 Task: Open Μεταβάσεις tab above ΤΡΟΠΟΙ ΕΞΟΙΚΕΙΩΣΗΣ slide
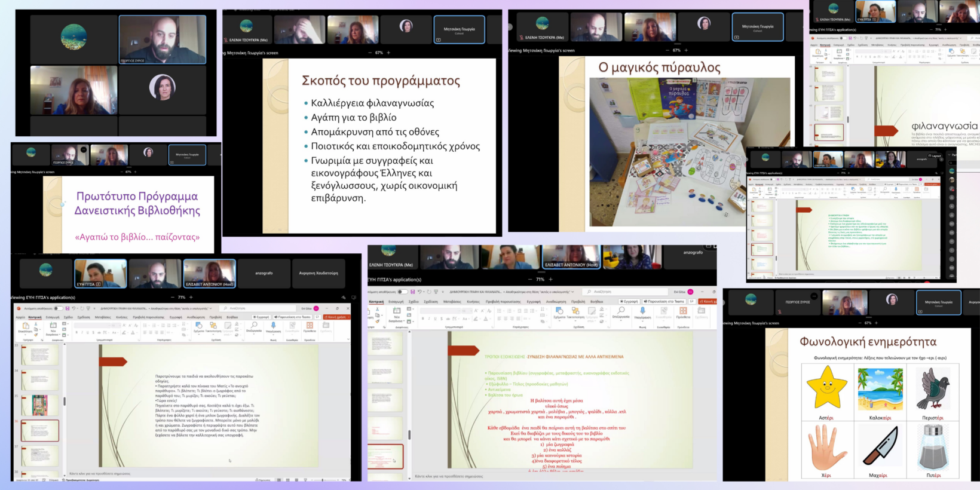(452, 301)
